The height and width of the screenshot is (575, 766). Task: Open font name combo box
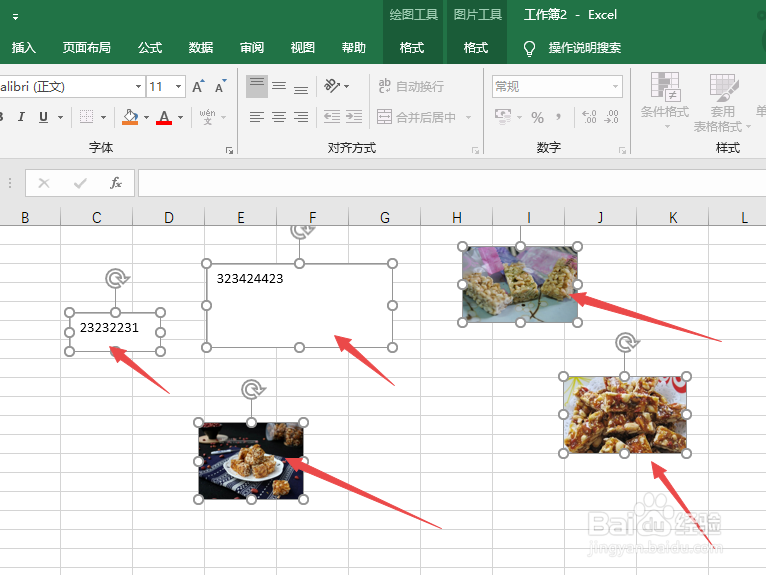72,86
